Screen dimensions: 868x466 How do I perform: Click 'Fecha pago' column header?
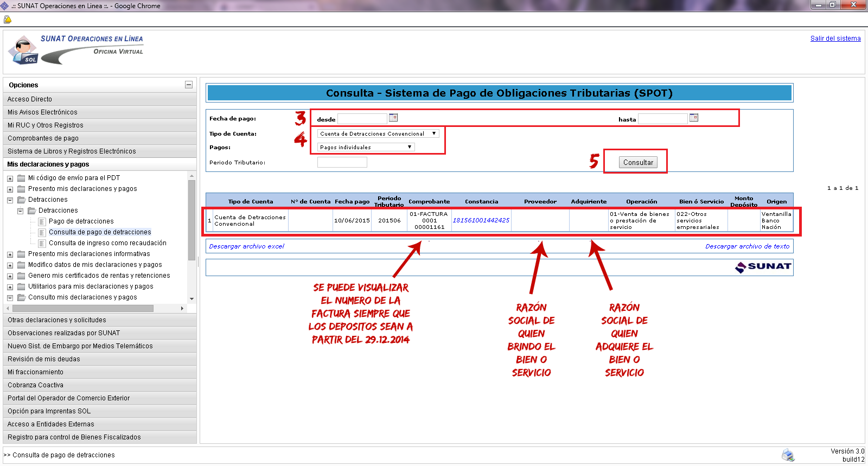pos(352,201)
